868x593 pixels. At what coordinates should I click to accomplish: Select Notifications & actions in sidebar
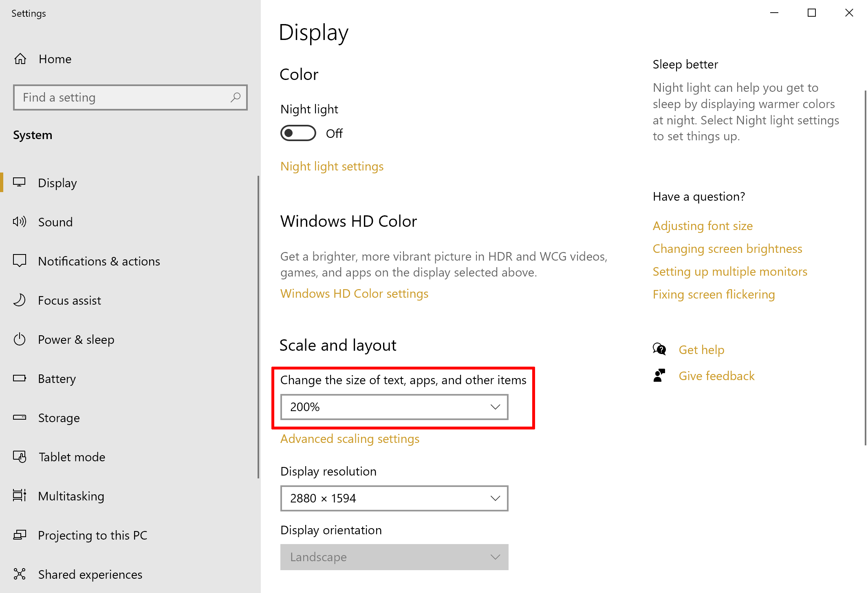pyautogui.click(x=99, y=261)
